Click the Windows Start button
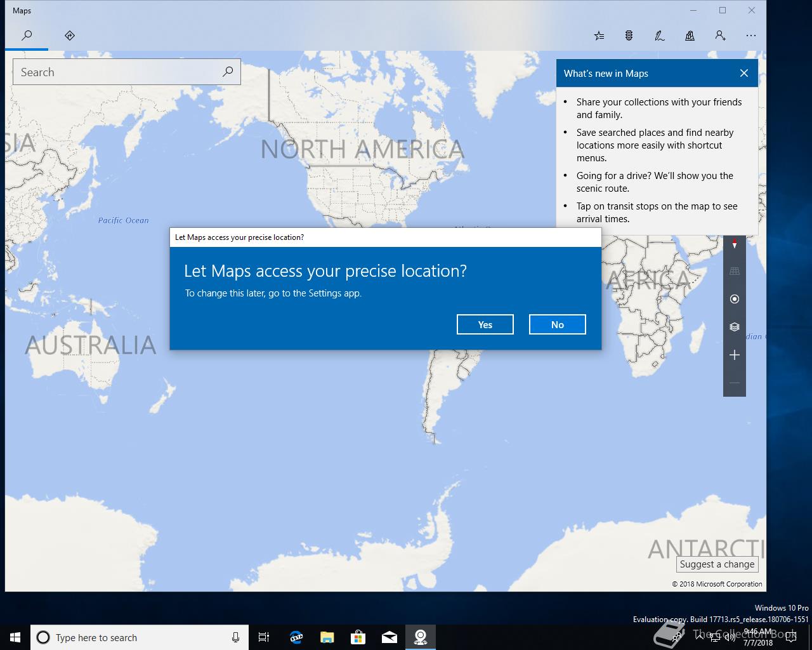The image size is (812, 650). point(15,637)
